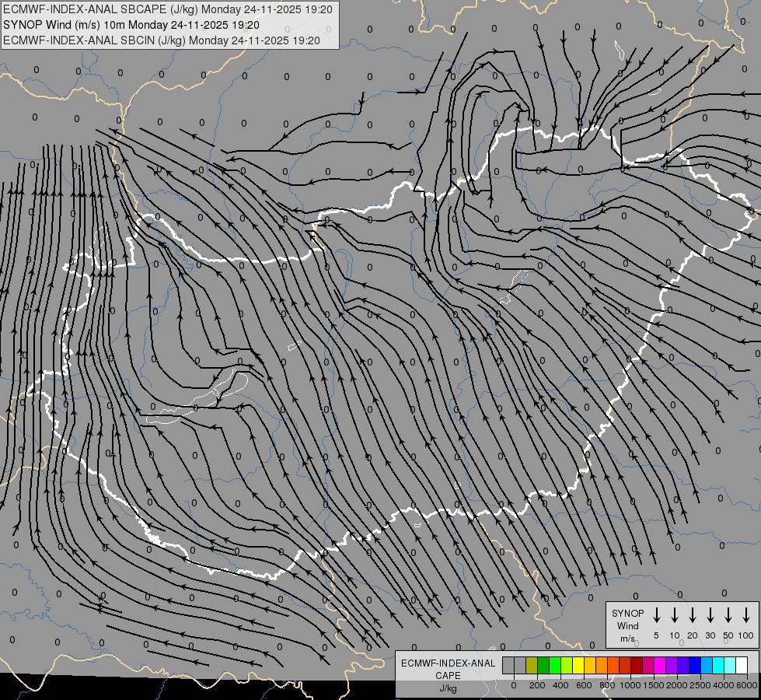This screenshot has width=761, height=700.
Task: Click the 2000 tick label on colorbar
Action: (677, 685)
